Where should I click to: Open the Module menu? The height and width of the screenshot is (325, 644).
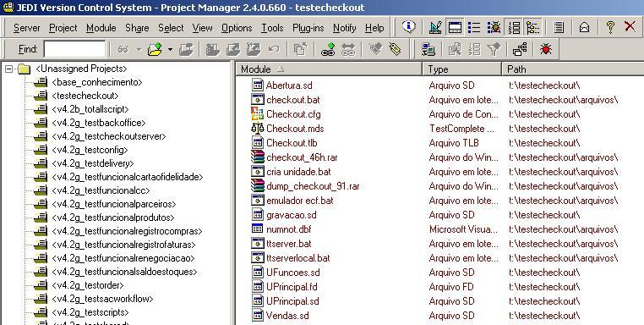tap(101, 28)
